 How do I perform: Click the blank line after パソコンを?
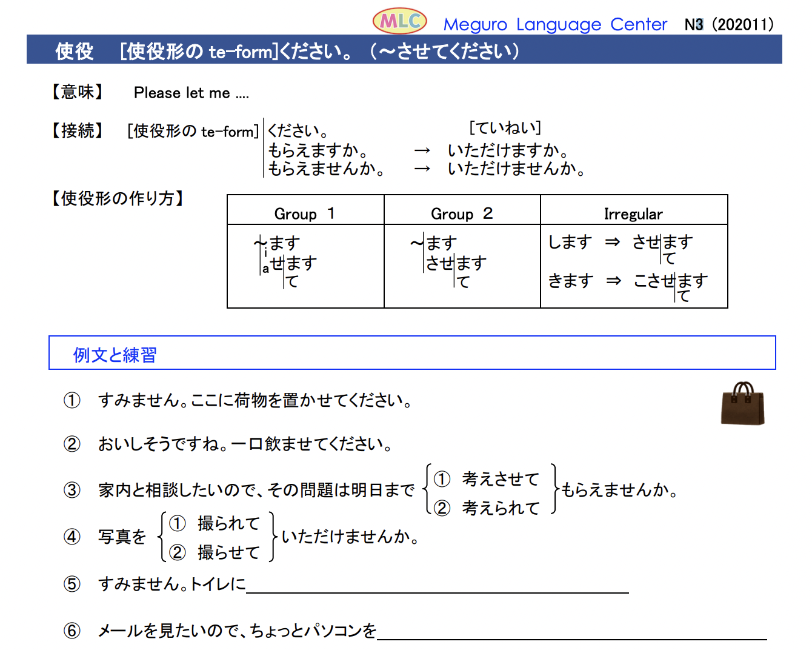572,632
